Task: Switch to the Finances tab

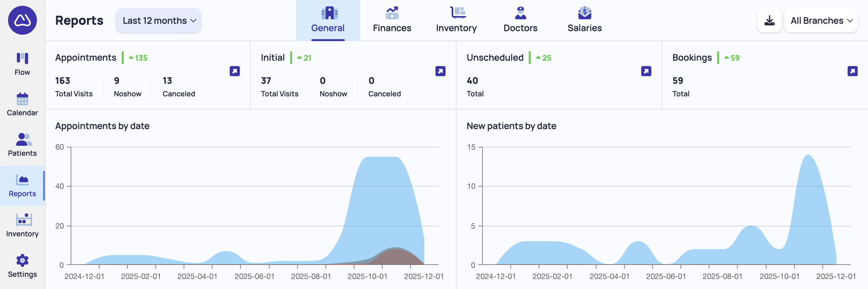Action: pyautogui.click(x=392, y=20)
